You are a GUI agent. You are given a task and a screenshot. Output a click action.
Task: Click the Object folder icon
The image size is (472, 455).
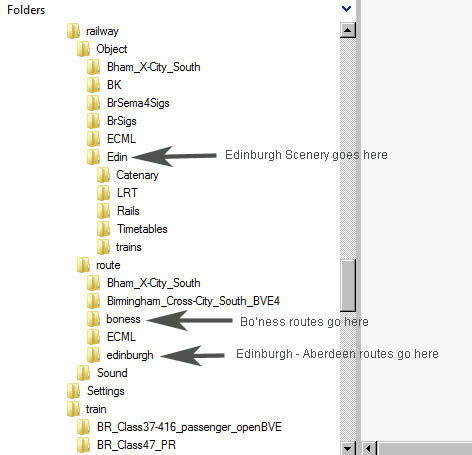tap(83, 49)
